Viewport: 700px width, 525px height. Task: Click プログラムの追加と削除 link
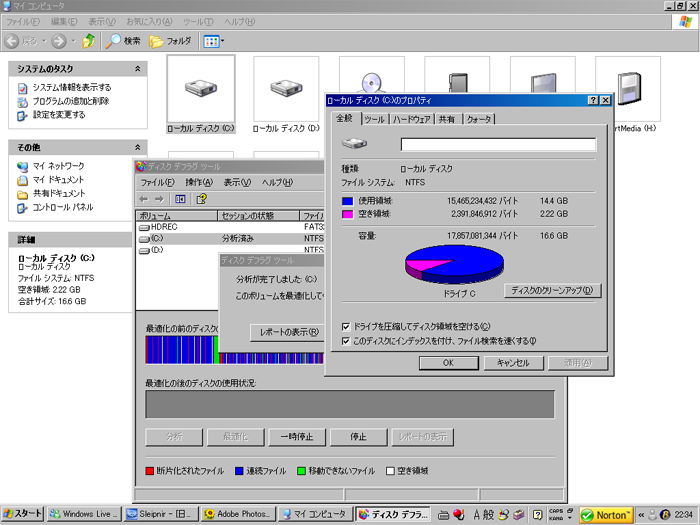pos(71,101)
